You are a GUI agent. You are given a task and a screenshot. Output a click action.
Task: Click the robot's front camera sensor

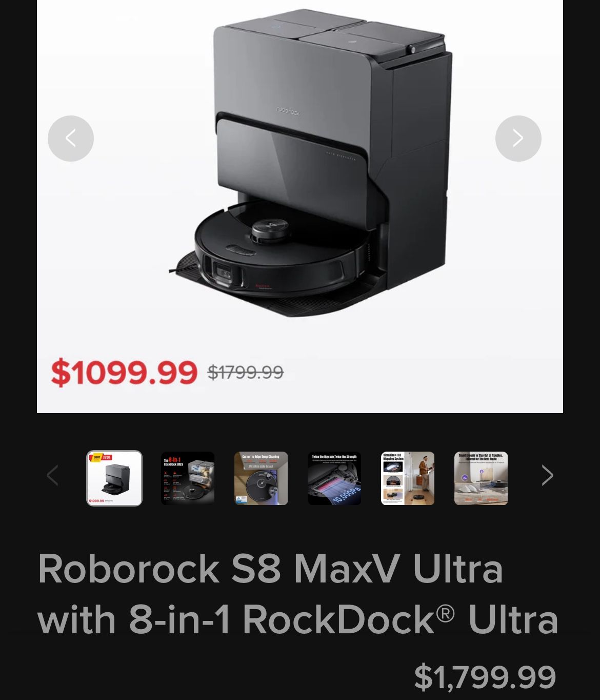pyautogui.click(x=224, y=272)
